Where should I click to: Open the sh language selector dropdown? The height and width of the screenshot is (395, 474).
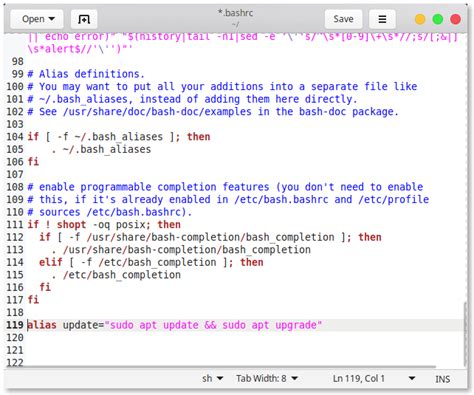(212, 379)
